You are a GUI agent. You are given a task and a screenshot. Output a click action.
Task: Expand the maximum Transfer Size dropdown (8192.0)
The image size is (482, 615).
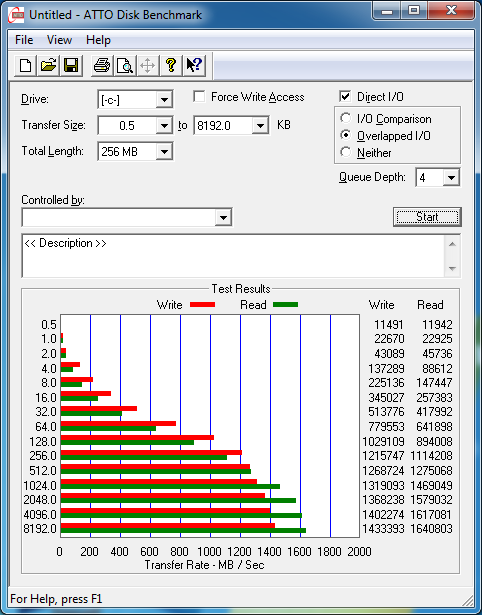coord(260,126)
